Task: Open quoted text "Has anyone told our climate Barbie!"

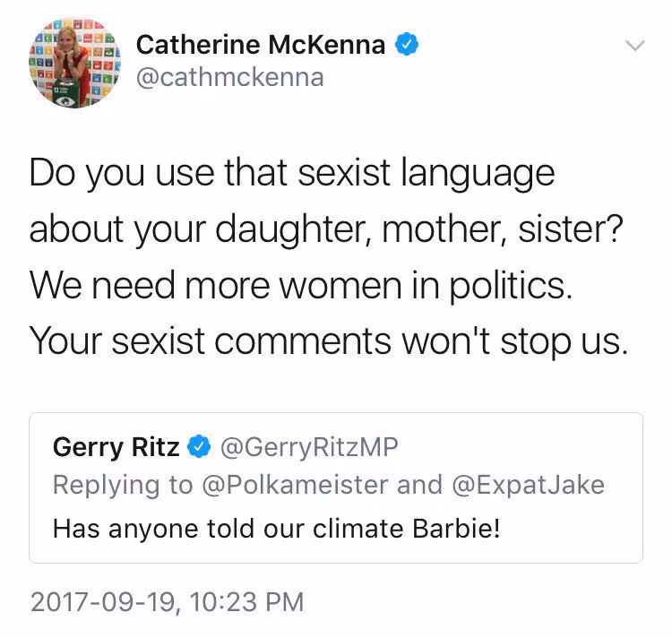Action: [x=276, y=527]
